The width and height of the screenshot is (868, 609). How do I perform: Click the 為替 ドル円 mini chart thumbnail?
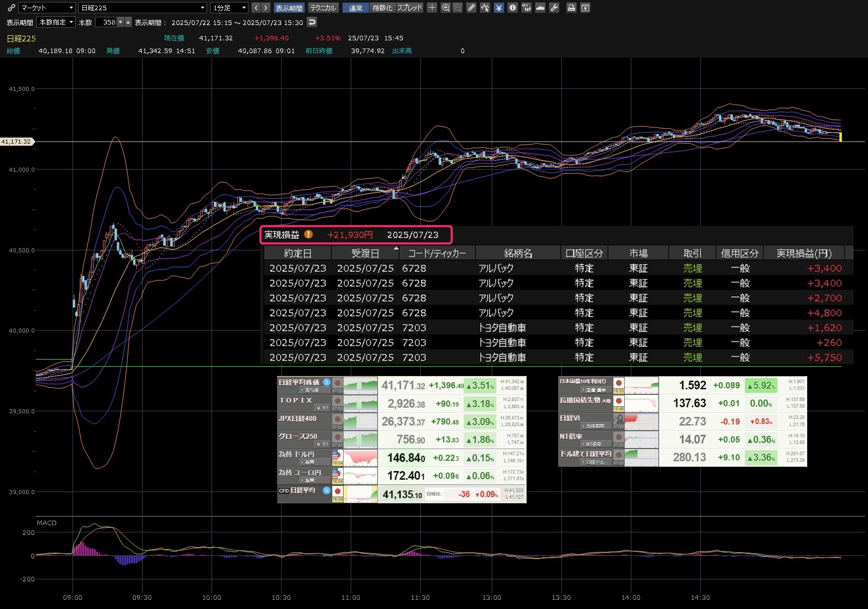tap(360, 458)
